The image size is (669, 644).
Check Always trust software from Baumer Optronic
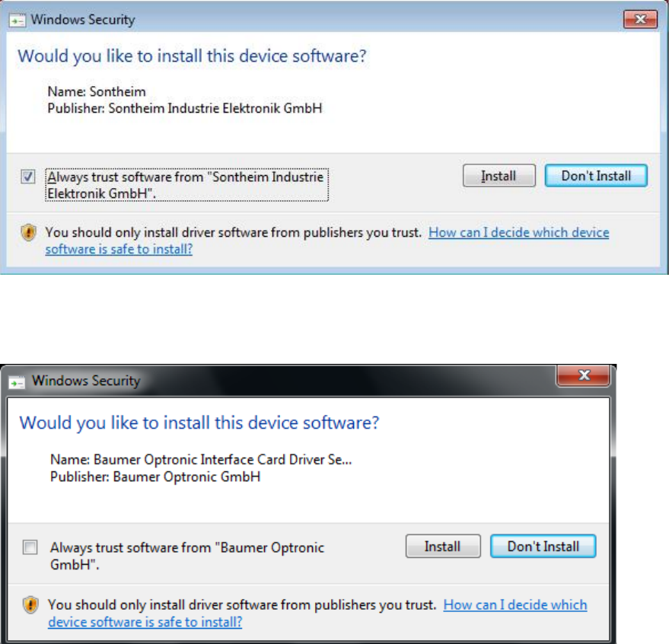pyautogui.click(x=30, y=547)
